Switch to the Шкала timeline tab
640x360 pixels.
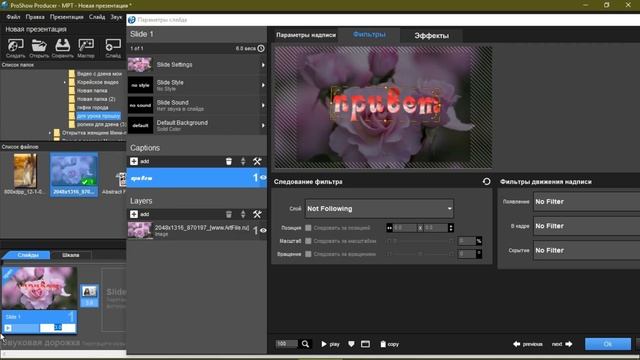click(71, 255)
